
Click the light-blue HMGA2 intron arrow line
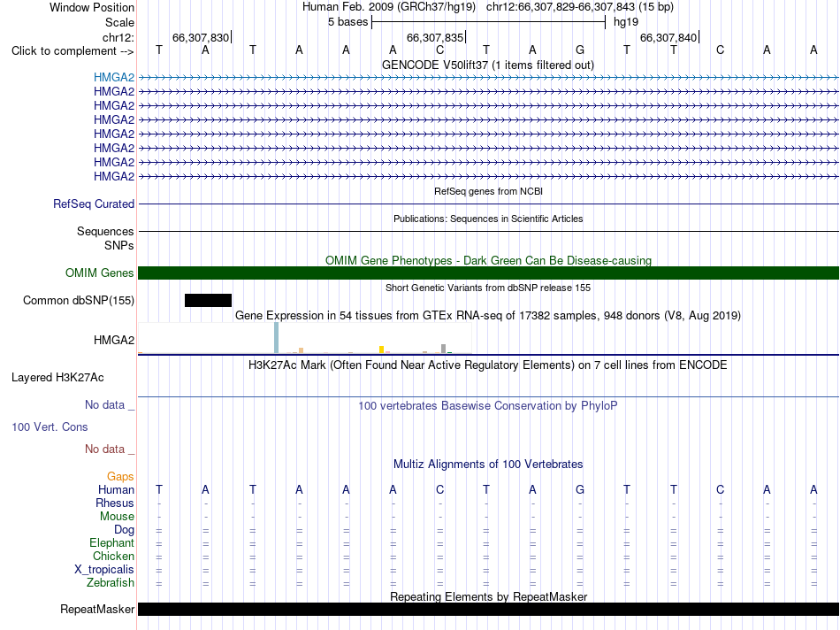[x=488, y=78]
